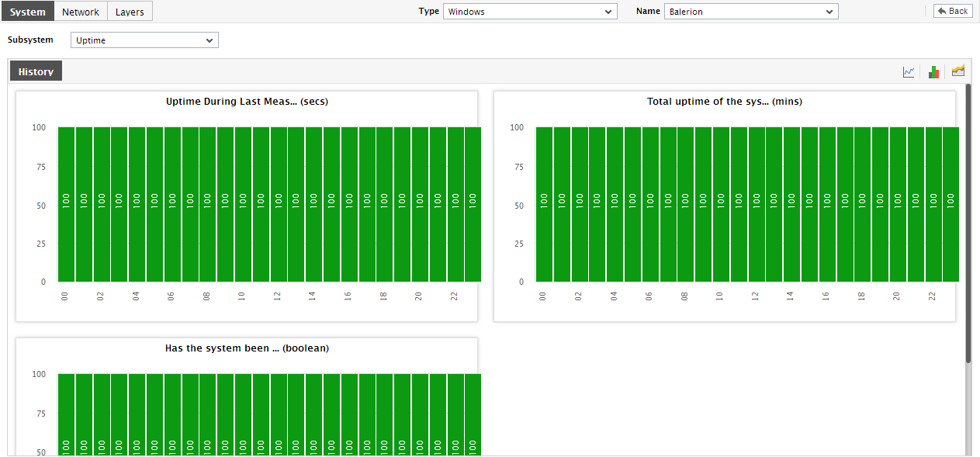This screenshot has height=457, width=980.
Task: Expand the Name dropdown showing Balerion
Action: [751, 12]
